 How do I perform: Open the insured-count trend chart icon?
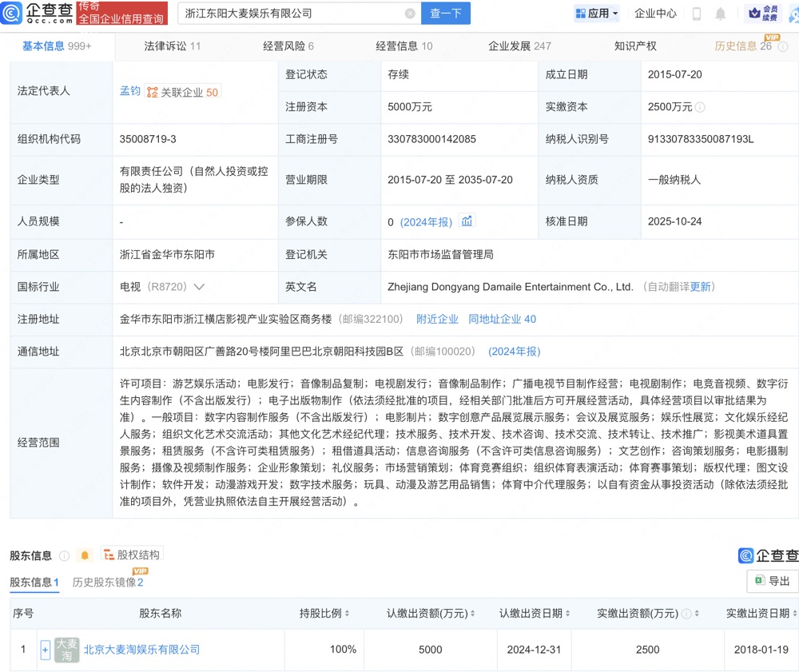click(x=467, y=221)
